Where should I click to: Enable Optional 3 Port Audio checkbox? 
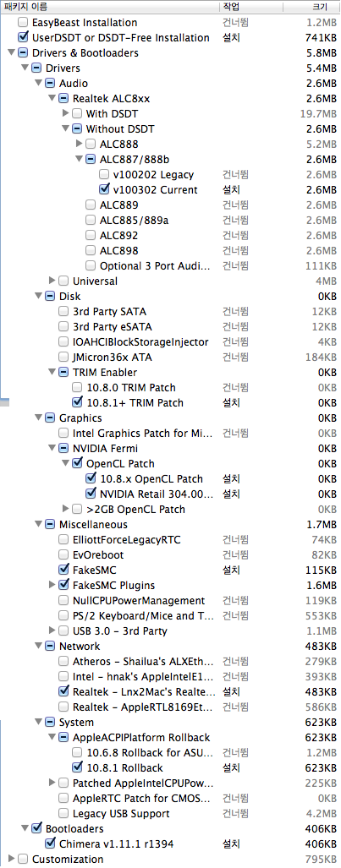pyautogui.click(x=91, y=265)
